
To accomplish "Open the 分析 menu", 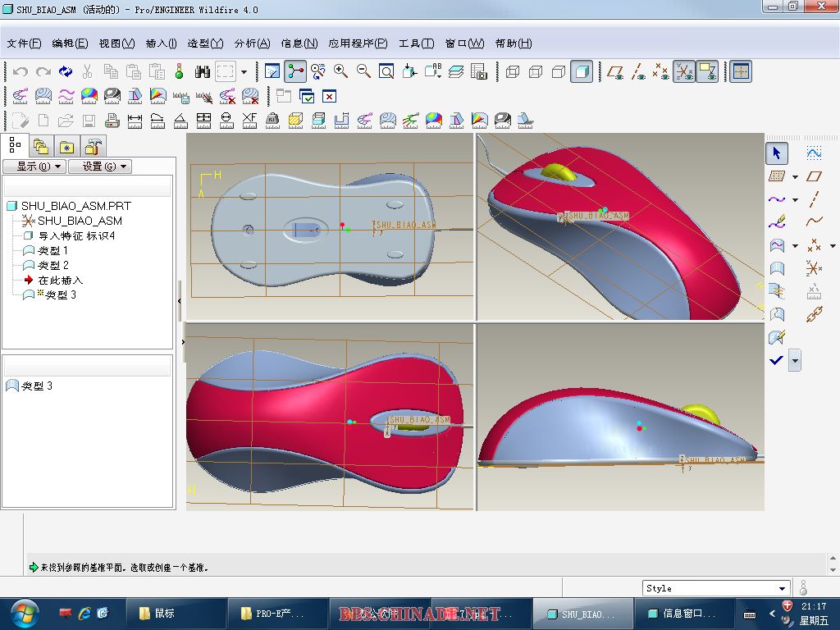I will (x=252, y=43).
